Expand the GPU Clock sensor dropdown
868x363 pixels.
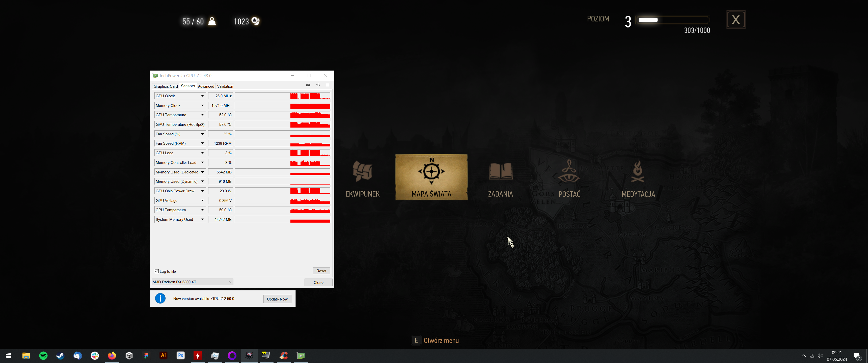click(x=203, y=96)
